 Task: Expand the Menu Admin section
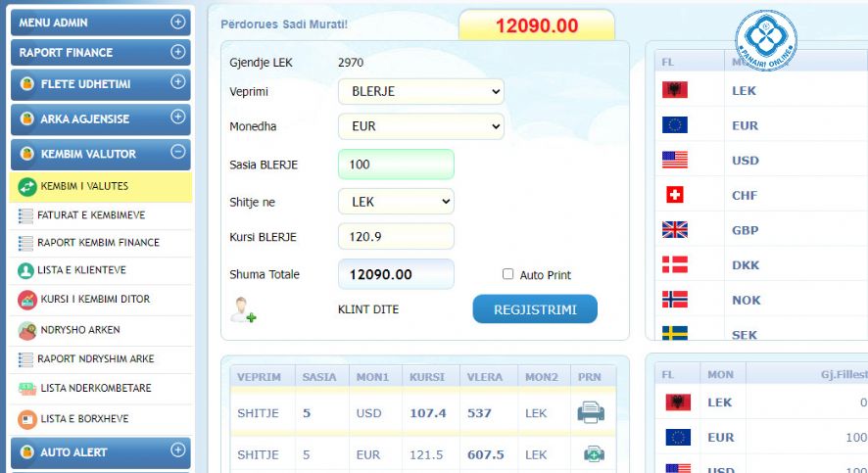[177, 22]
